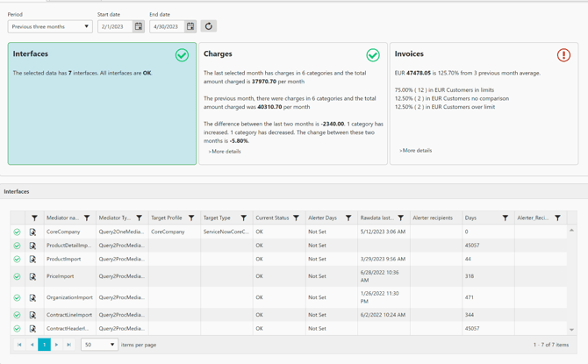The width and height of the screenshot is (588, 364).
Task: Click the green status check for ProductImport row
Action: pyautogui.click(x=17, y=260)
